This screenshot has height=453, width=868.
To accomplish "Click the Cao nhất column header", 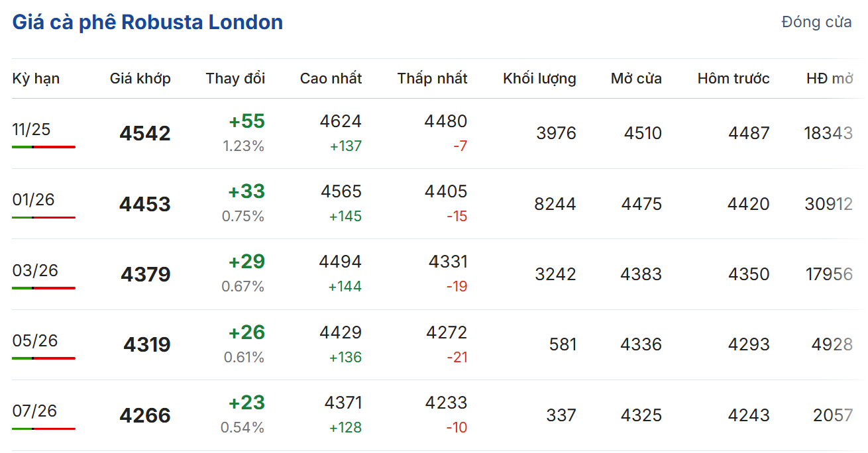I will click(x=331, y=79).
